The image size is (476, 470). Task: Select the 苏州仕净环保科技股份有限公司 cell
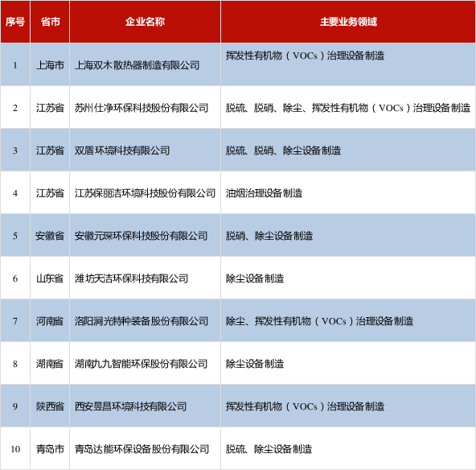[x=145, y=107]
